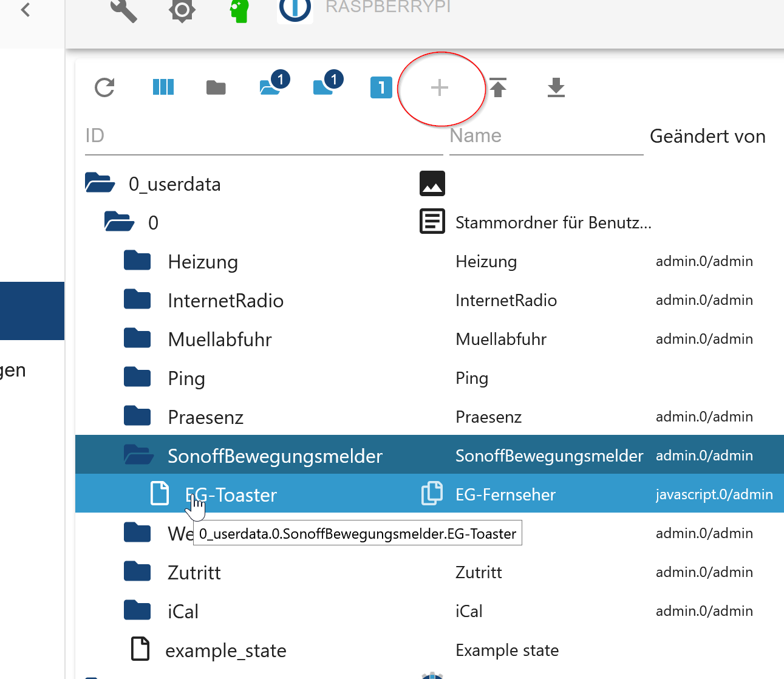The width and height of the screenshot is (784, 679).
Task: Click the Name filter input field
Action: coord(547,136)
